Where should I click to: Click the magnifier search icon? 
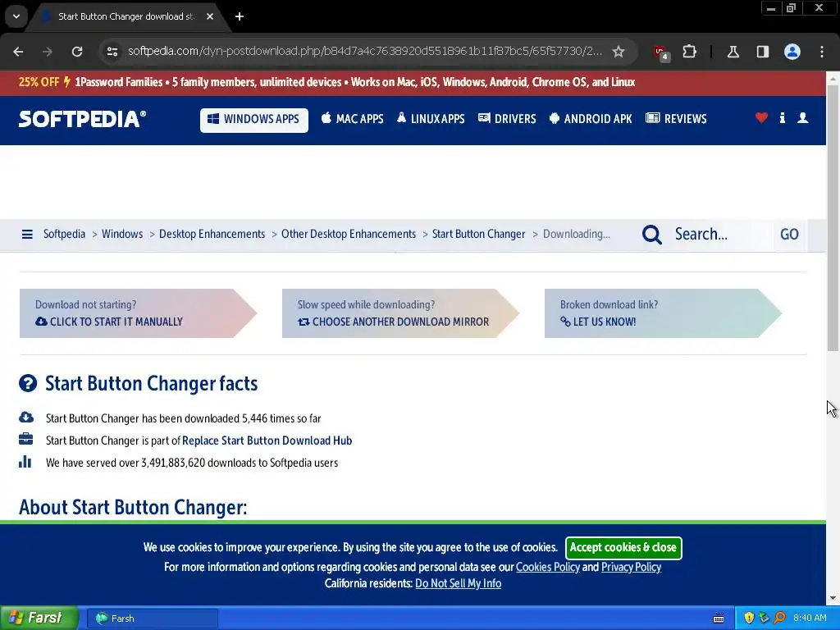[652, 235]
